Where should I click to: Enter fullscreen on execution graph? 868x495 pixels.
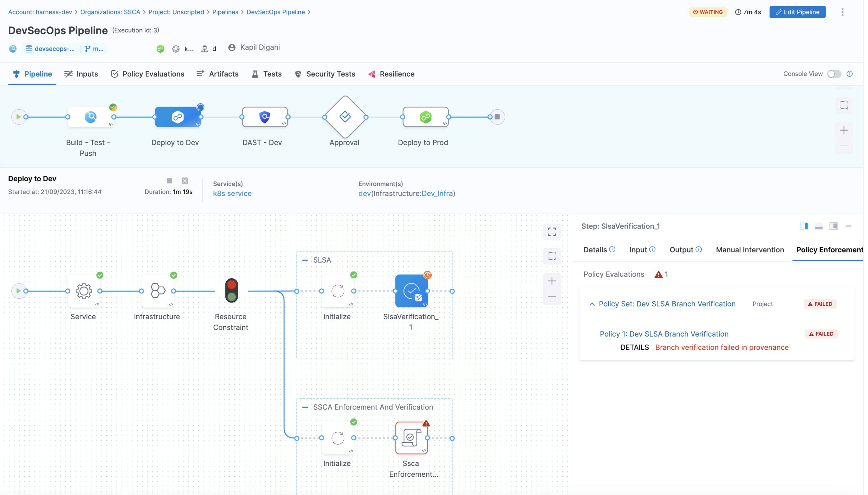[551, 232]
